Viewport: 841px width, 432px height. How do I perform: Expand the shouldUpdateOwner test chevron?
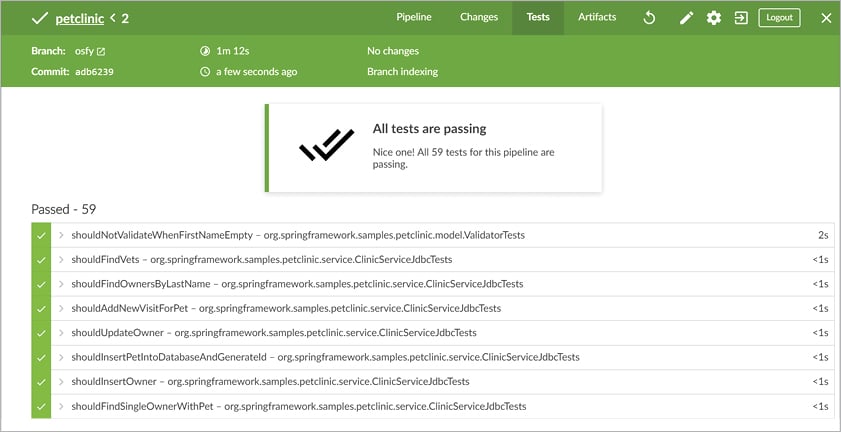point(61,333)
